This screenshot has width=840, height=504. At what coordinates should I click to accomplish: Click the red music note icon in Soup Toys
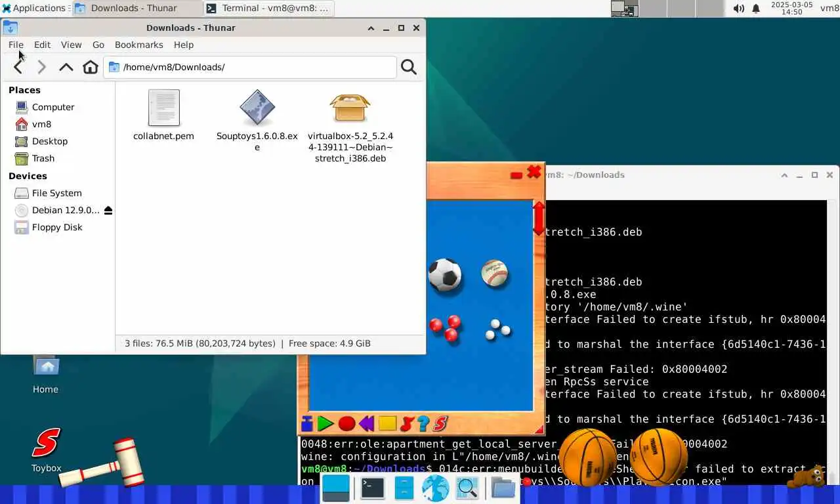tap(407, 424)
